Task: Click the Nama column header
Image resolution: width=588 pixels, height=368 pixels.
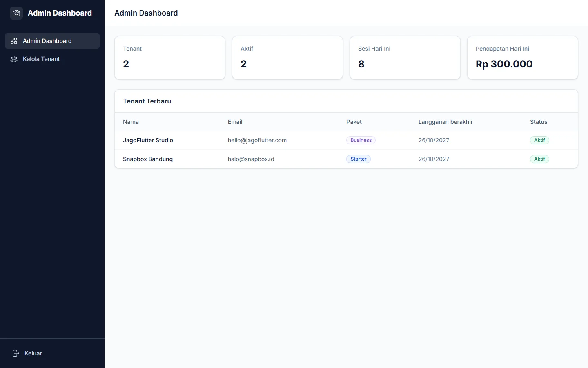Action: pos(131,122)
